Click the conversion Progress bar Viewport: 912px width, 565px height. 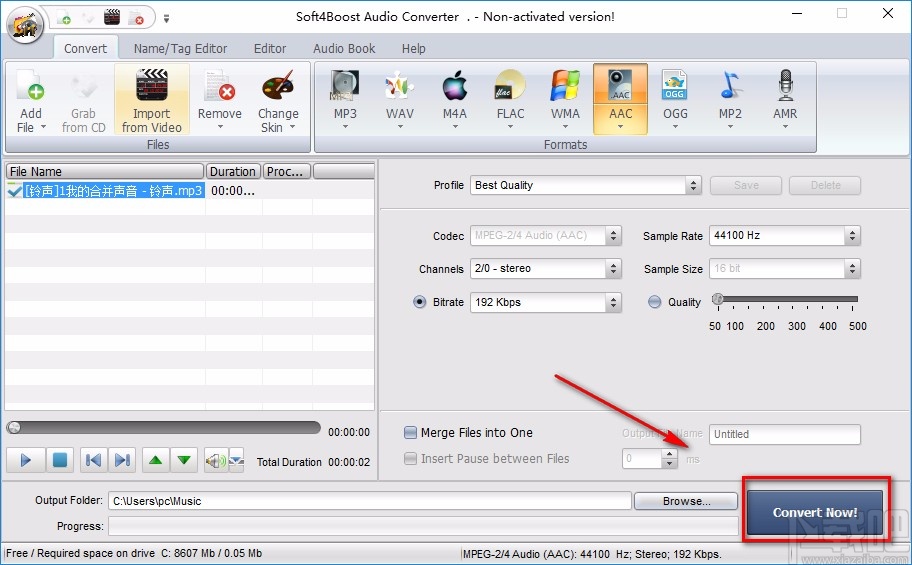click(423, 526)
